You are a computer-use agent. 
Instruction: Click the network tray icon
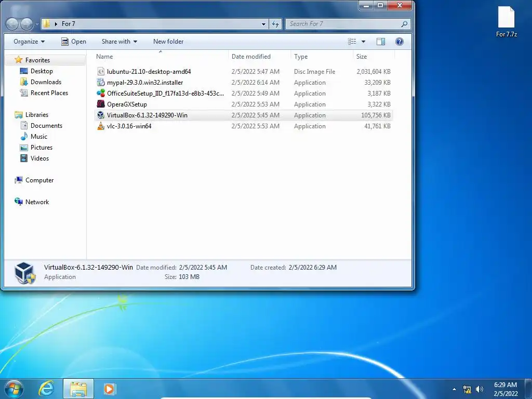click(x=467, y=389)
